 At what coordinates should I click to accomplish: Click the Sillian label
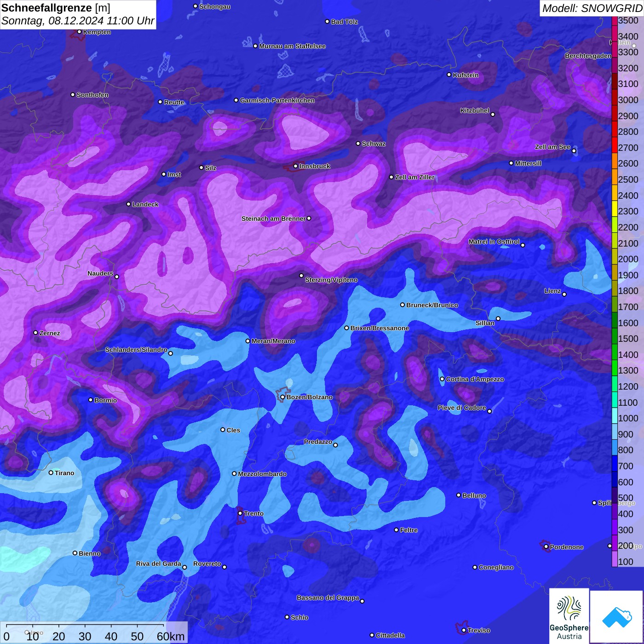click(x=485, y=323)
